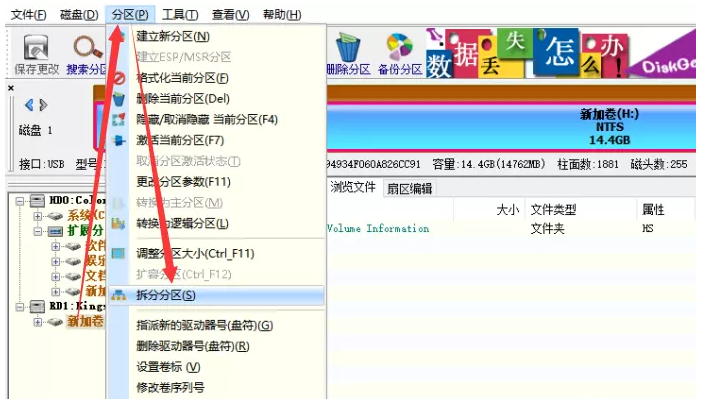Click the delete partition bin icon in menu
The image size is (713, 399).
[119, 99]
